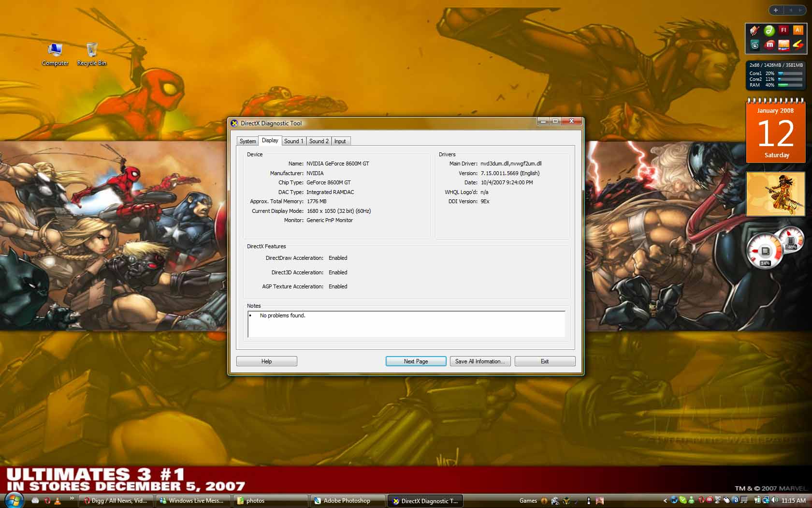Click the Help button

(x=266, y=361)
